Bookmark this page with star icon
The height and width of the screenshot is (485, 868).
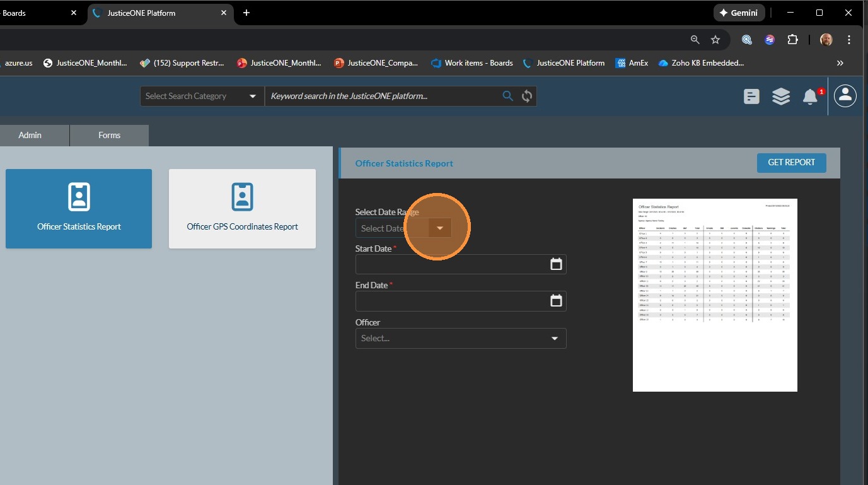coord(715,39)
